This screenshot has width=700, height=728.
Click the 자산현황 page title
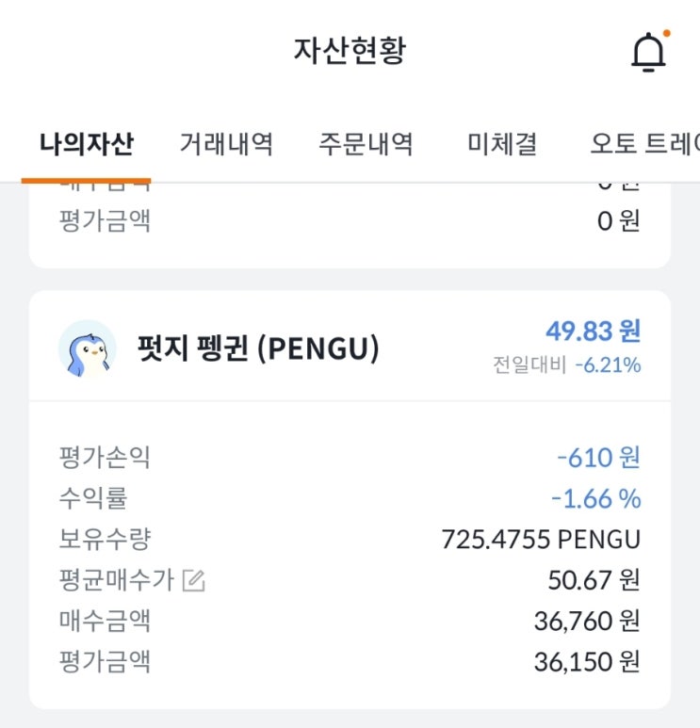(350, 51)
